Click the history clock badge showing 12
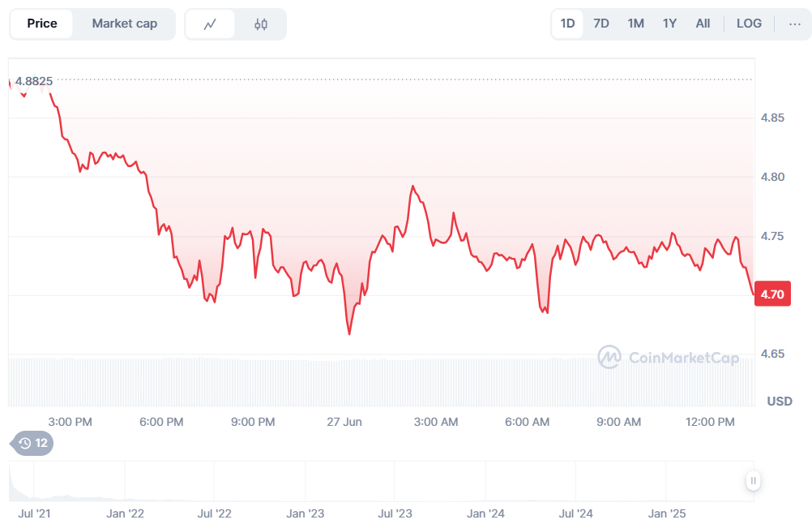 coord(32,443)
